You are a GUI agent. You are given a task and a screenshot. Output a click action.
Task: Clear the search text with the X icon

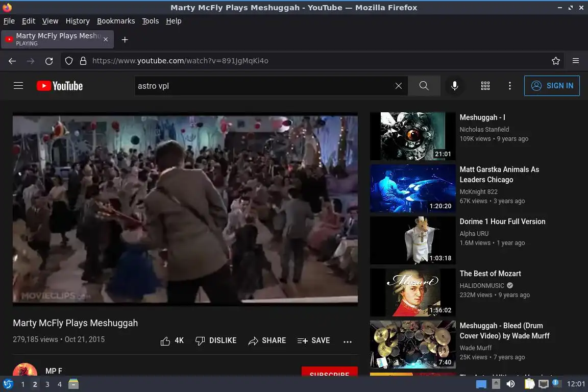pos(399,86)
